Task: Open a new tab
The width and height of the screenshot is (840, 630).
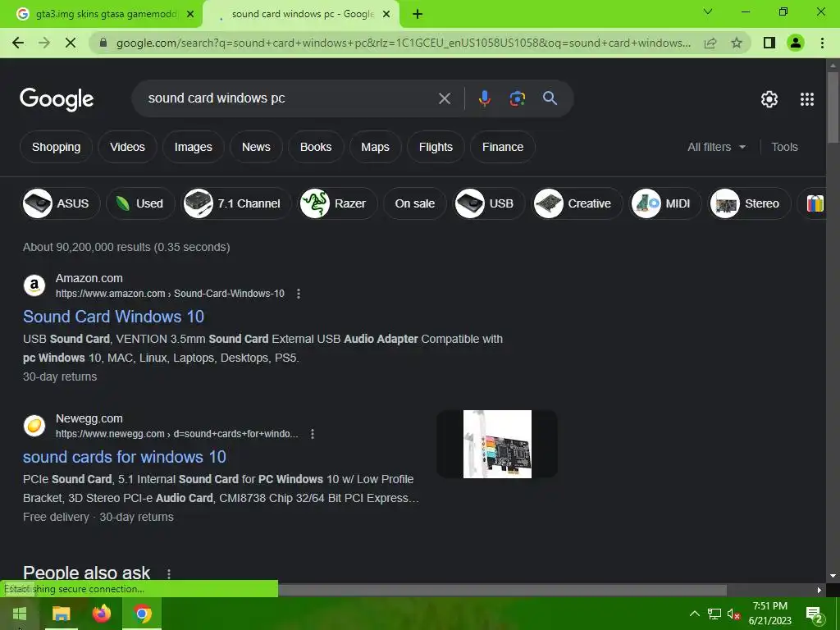Action: coord(418,15)
